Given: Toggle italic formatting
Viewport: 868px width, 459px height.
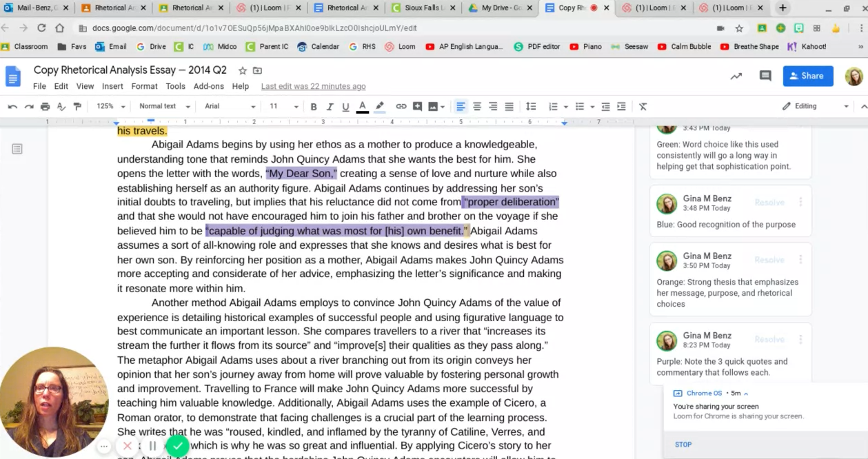Looking at the screenshot, I should (x=330, y=107).
